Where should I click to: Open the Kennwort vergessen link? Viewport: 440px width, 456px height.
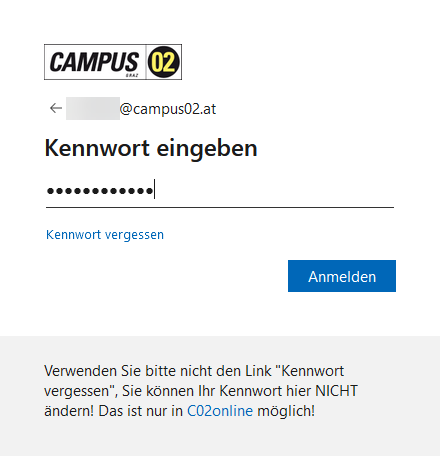point(105,235)
